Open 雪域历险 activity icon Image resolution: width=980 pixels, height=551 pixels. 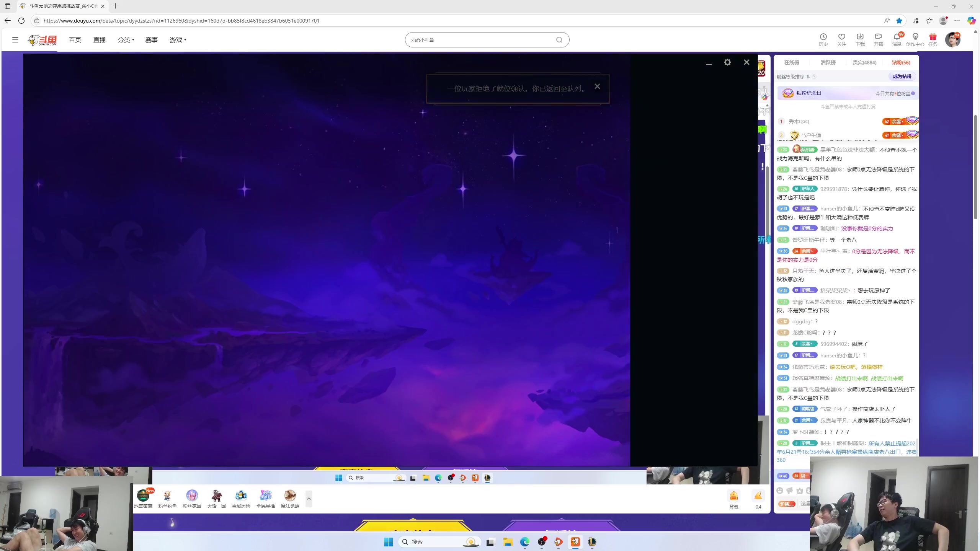(x=241, y=499)
